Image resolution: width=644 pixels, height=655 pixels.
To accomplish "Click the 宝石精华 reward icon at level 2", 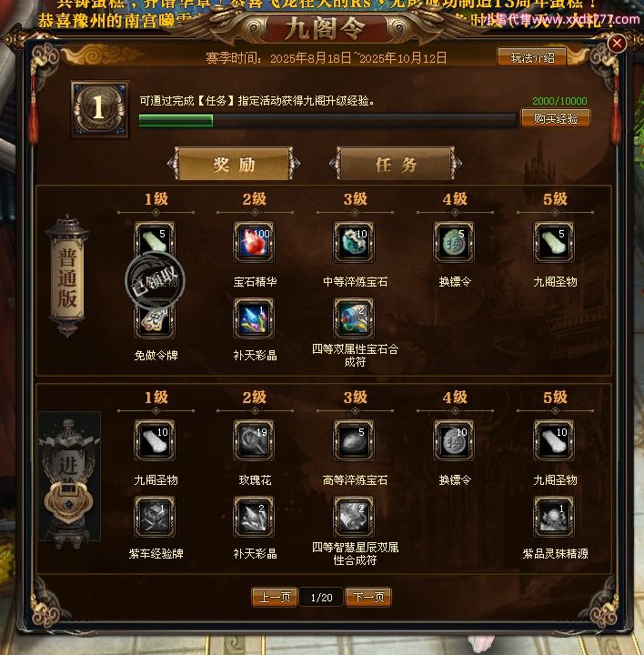I will (x=254, y=242).
